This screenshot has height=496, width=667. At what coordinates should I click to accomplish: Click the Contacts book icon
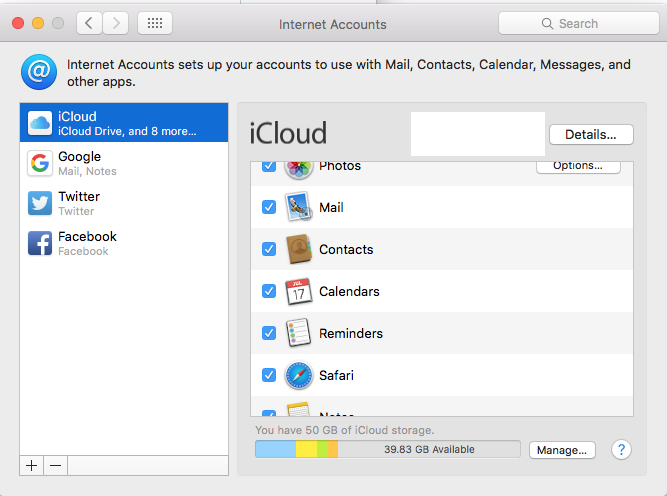pyautogui.click(x=299, y=249)
